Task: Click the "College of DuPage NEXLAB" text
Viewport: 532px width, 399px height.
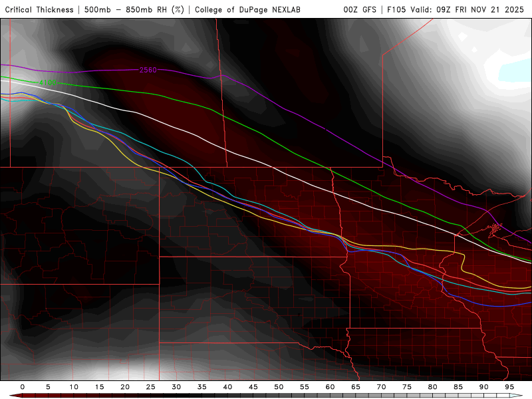Action: [x=247, y=10]
